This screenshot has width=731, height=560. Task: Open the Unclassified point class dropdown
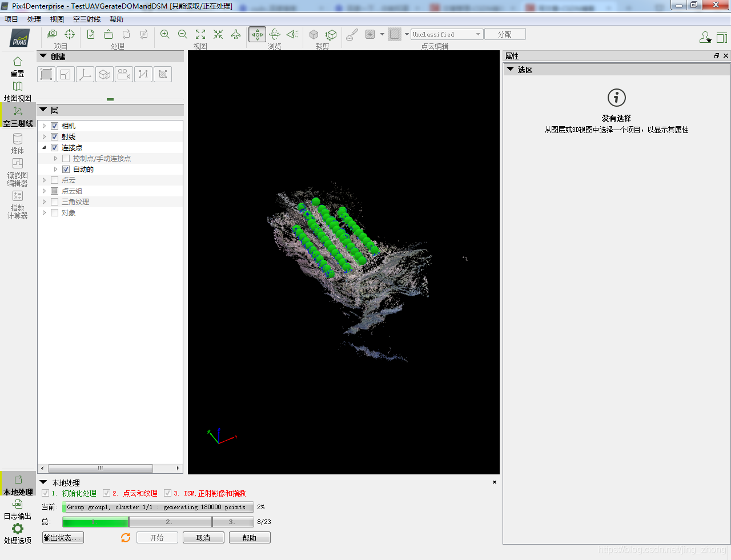[447, 34]
